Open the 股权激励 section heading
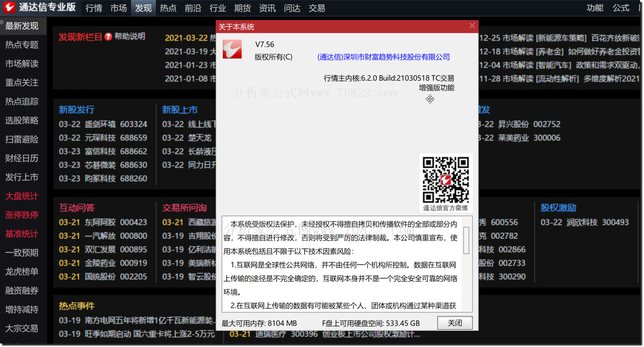This screenshot has height=347, width=644. 558,208
